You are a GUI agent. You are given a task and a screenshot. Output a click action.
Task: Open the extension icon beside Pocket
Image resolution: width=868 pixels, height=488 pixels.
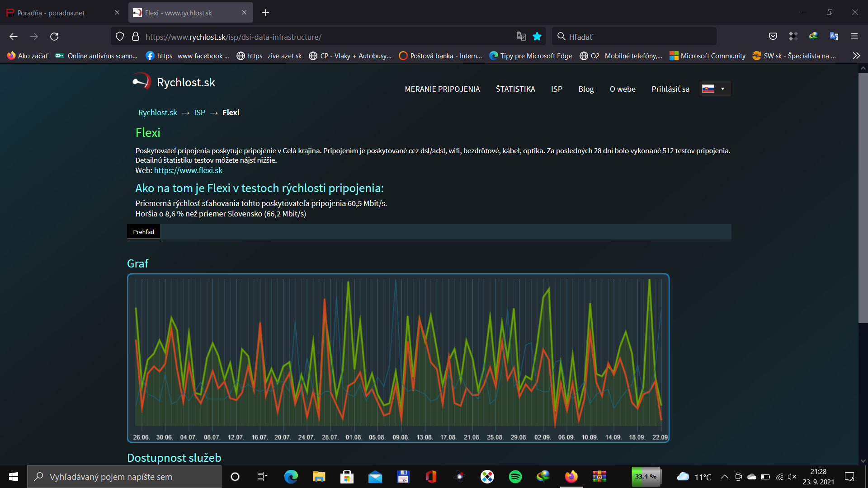pyautogui.click(x=793, y=37)
